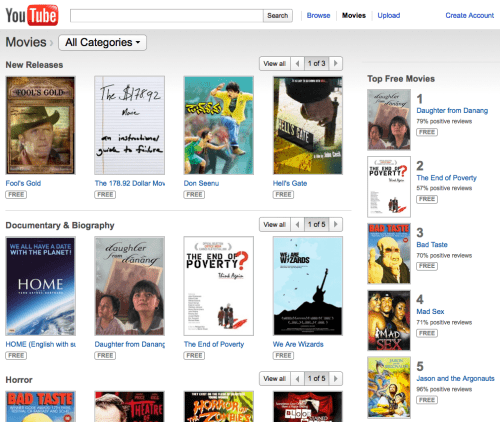Open #2 The End of Poverty thumbnail in Top Free

tap(389, 187)
